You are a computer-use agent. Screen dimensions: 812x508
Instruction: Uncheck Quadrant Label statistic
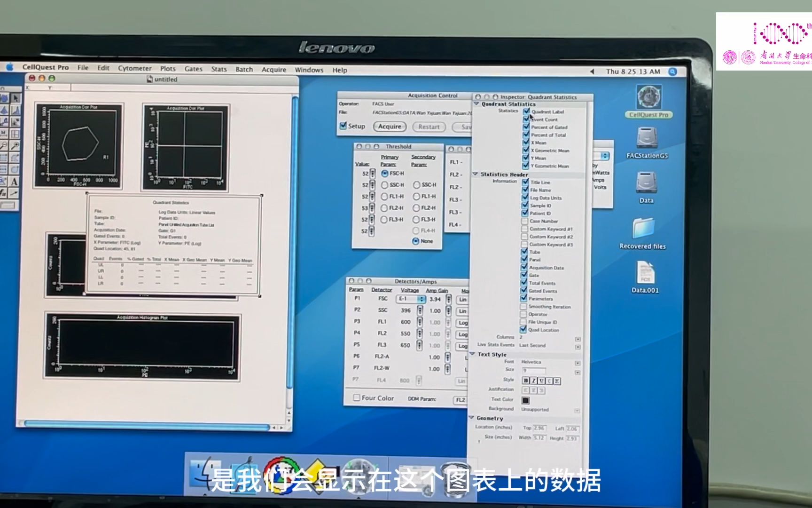[x=526, y=111]
